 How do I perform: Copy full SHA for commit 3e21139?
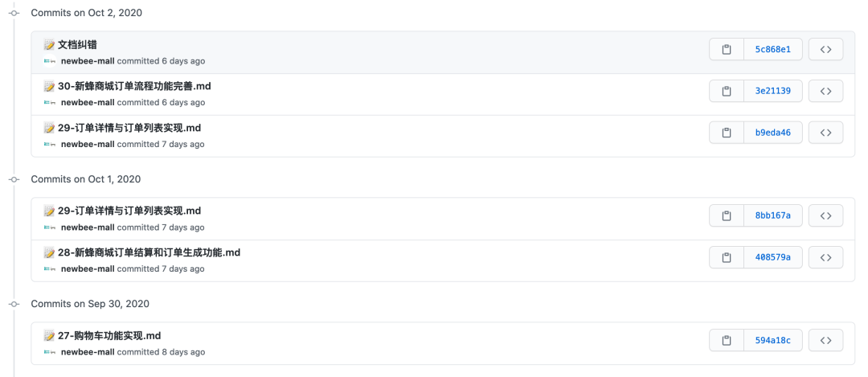click(727, 91)
